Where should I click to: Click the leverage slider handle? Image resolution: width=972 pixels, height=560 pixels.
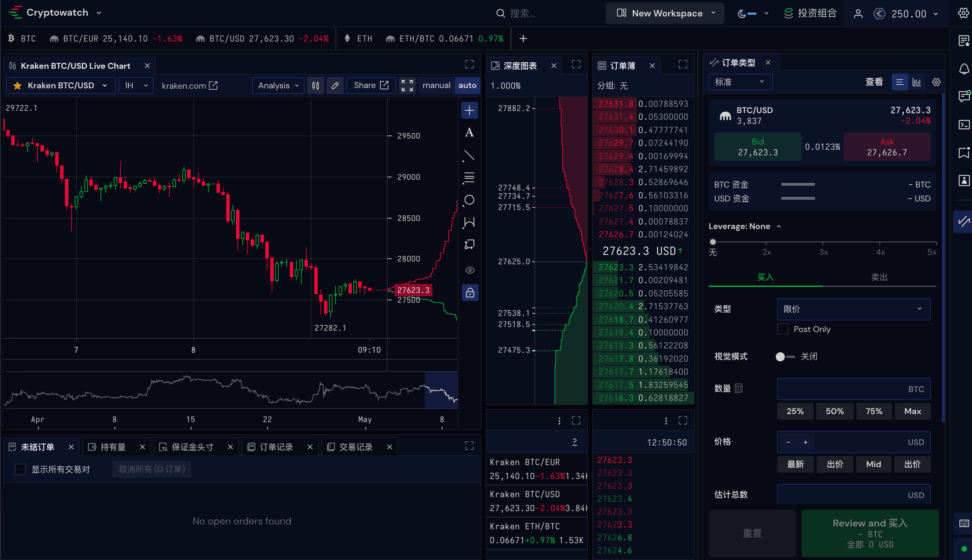(713, 242)
